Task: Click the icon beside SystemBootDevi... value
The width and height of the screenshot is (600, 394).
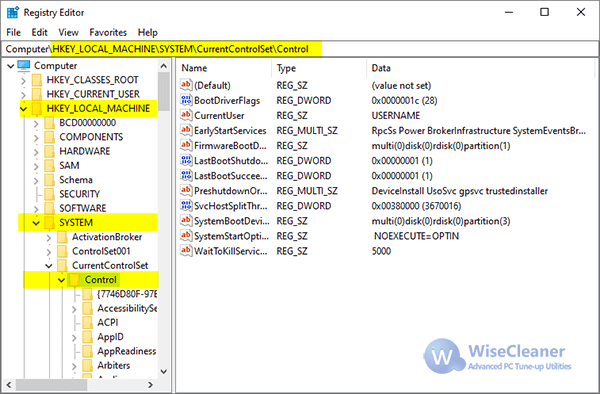Action: click(186, 221)
